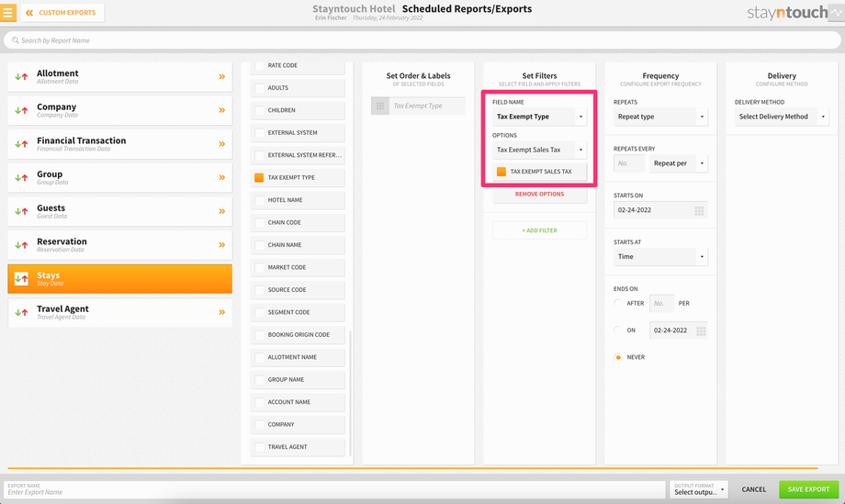Open the Repeat type dropdown
This screenshot has height=504, width=845.
(x=660, y=117)
